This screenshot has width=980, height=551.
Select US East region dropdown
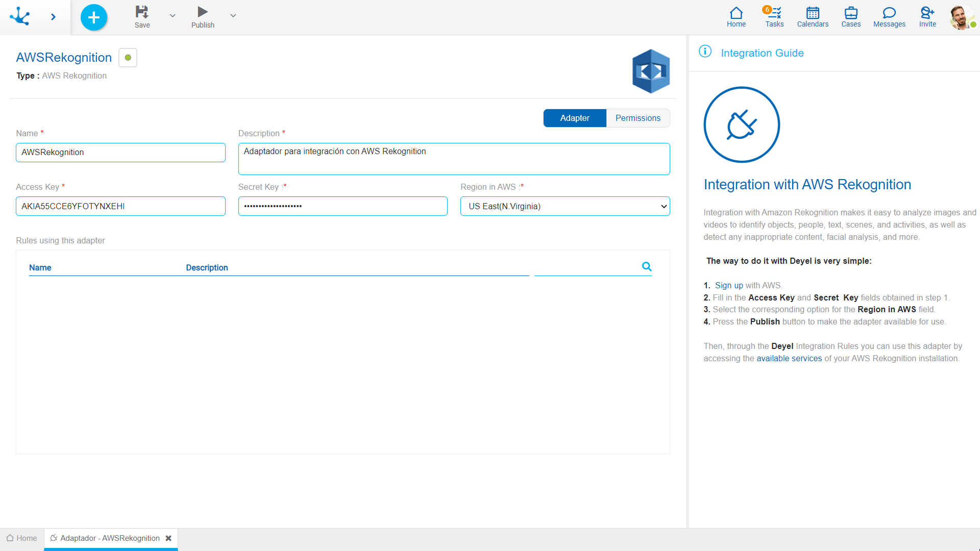564,206
